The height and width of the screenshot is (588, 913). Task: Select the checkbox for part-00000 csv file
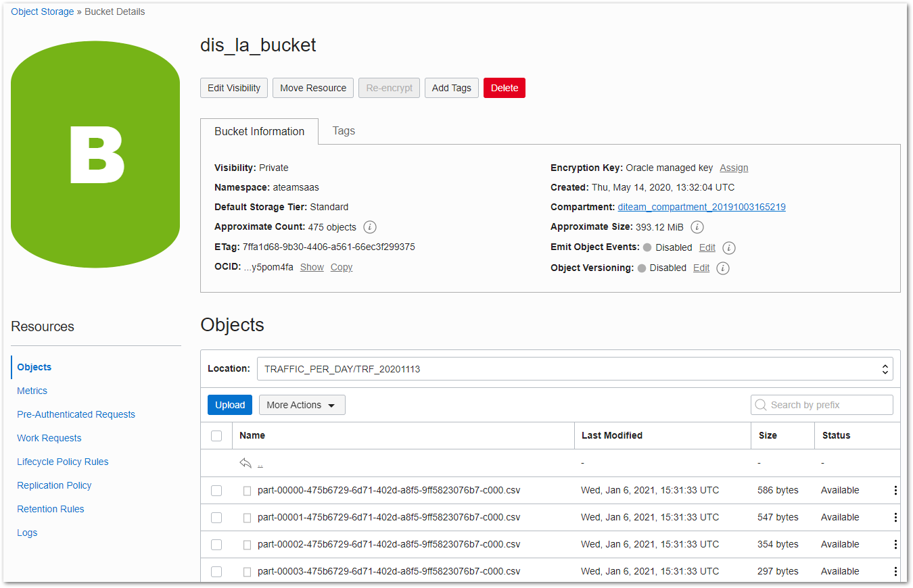tap(216, 490)
